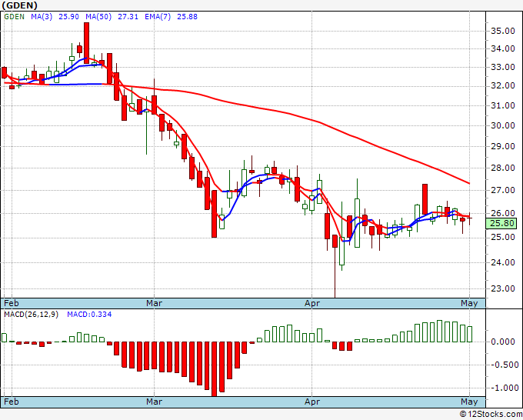The image size is (523, 420).
Task: Click the 24.00 price axis label
Action: point(503,262)
